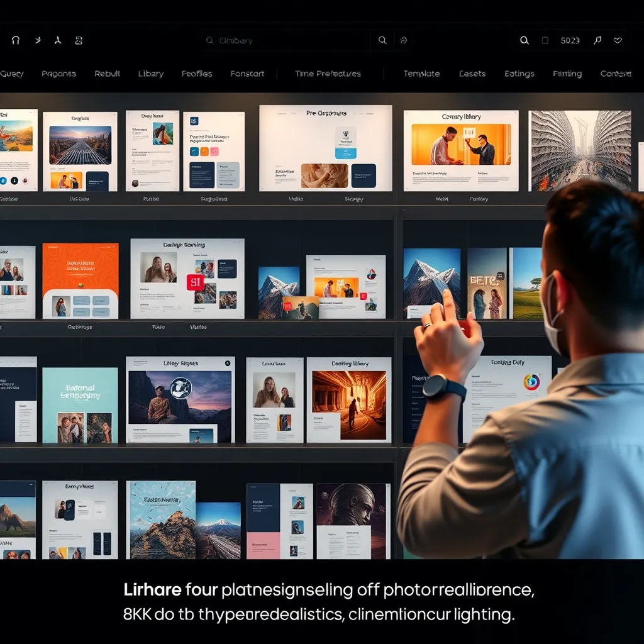Click the fourth icon in the top-left toolbar group

79,40
